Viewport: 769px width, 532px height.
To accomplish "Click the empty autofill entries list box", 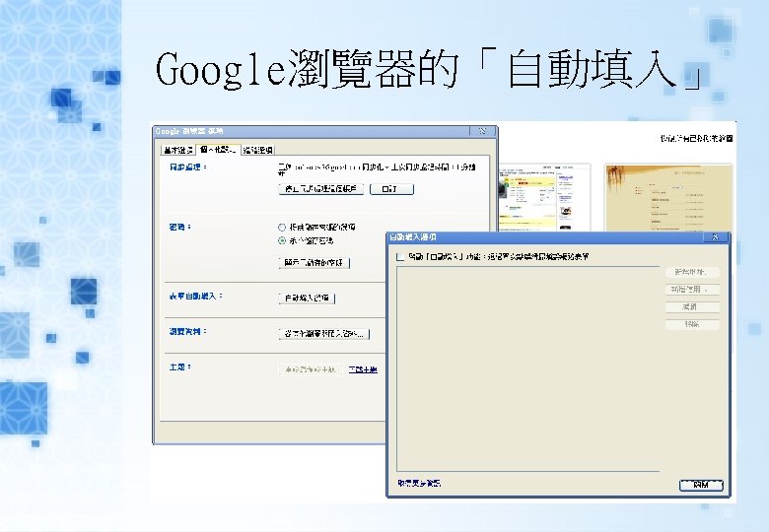I will pos(528,369).
